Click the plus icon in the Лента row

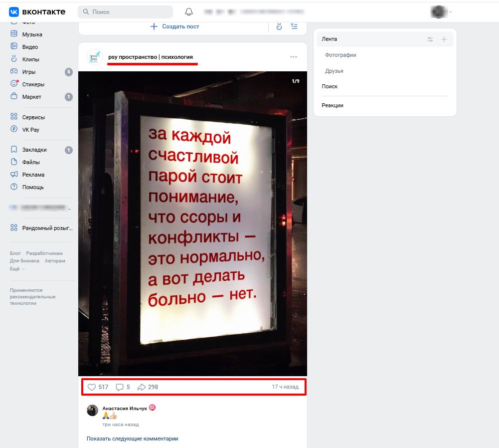[444, 39]
